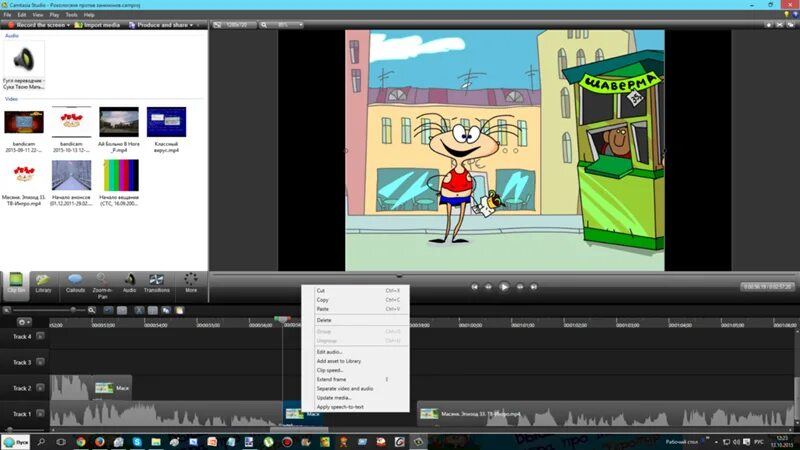
Task: Click the timeline Cut scissors icon
Action: click(x=139, y=310)
